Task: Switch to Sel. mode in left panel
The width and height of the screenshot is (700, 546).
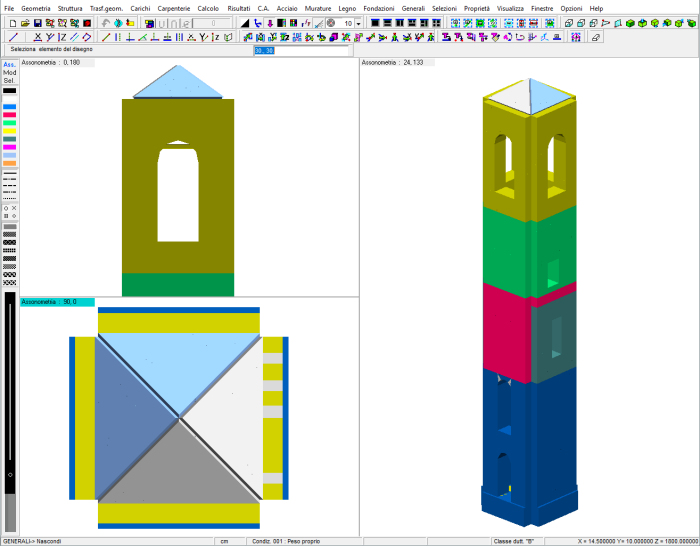Action: (x=9, y=80)
